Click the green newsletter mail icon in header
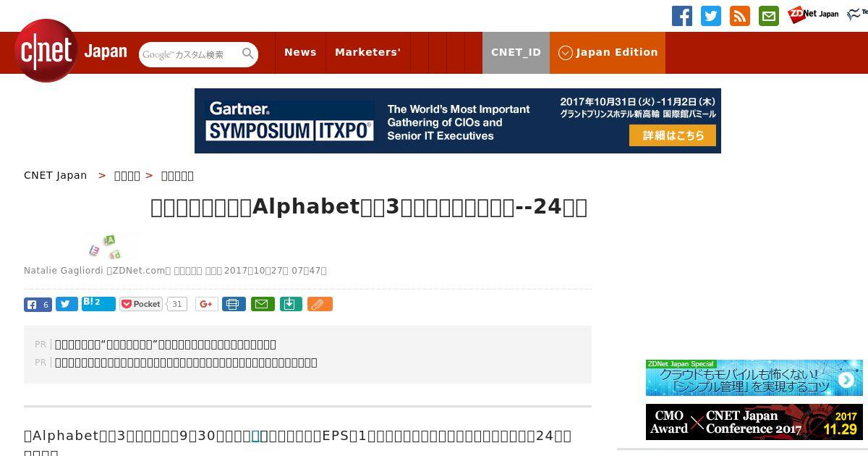Viewport: 868px width, 456px height. click(x=769, y=16)
